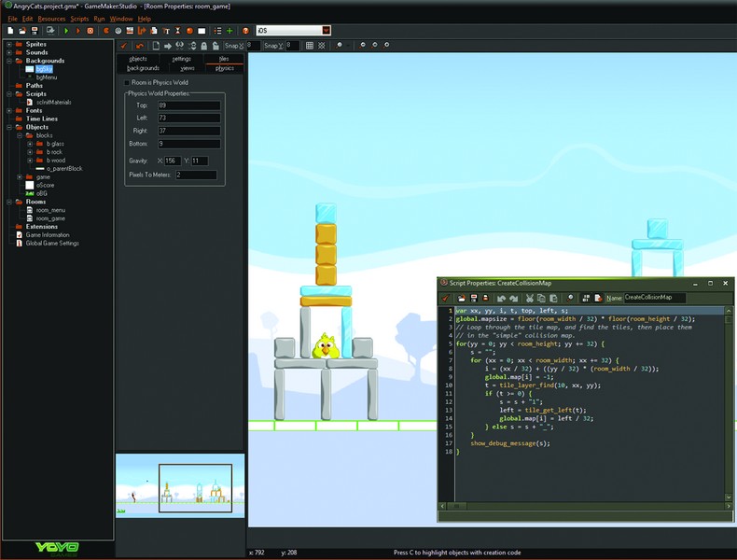The width and height of the screenshot is (737, 560).
Task: Run the game with green play arrow
Action: 66,31
